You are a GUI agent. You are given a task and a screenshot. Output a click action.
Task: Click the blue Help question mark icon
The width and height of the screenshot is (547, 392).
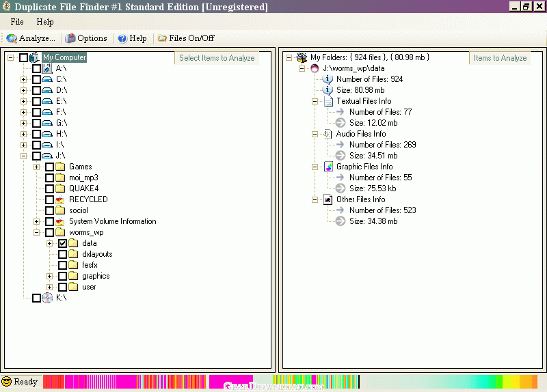pyautogui.click(x=122, y=38)
